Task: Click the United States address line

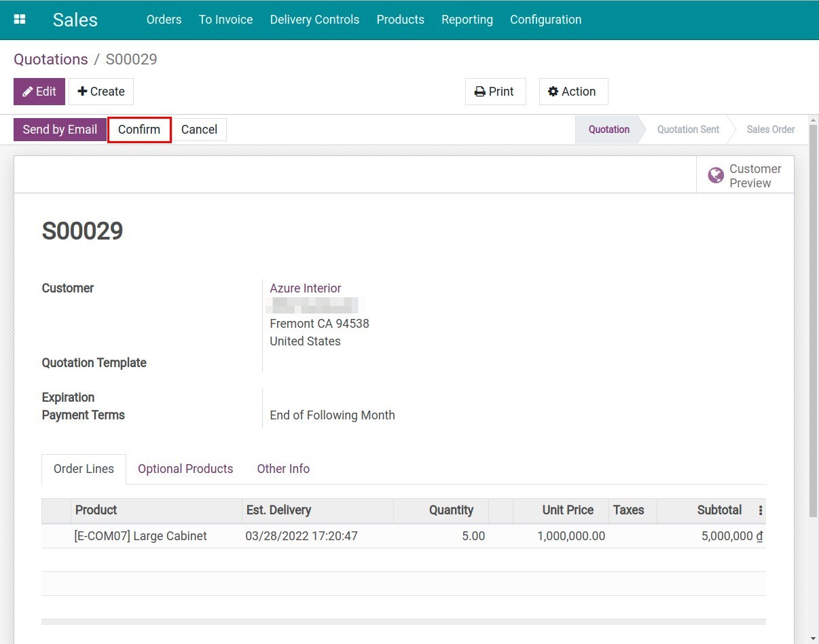Action: [305, 341]
